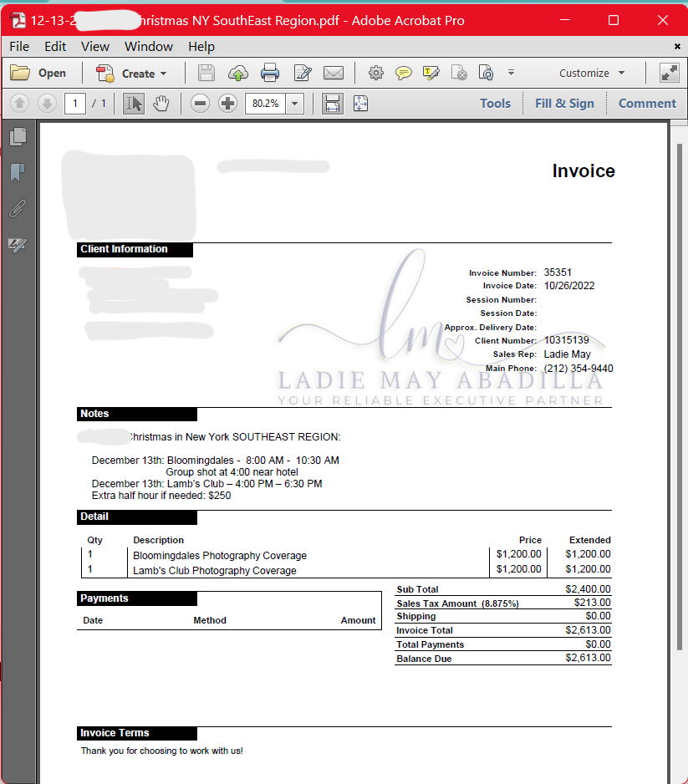
Task: Click the Open file button
Action: 38,73
